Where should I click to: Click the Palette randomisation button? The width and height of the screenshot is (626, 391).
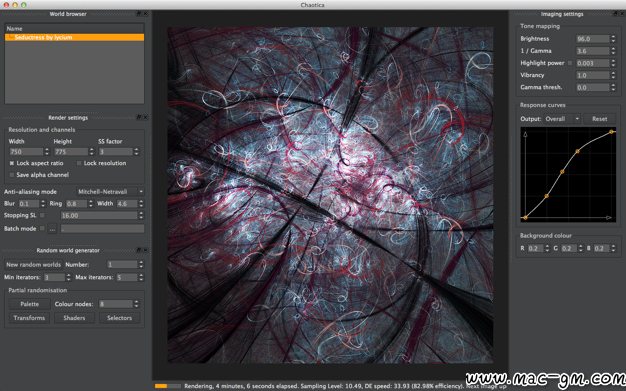30,304
